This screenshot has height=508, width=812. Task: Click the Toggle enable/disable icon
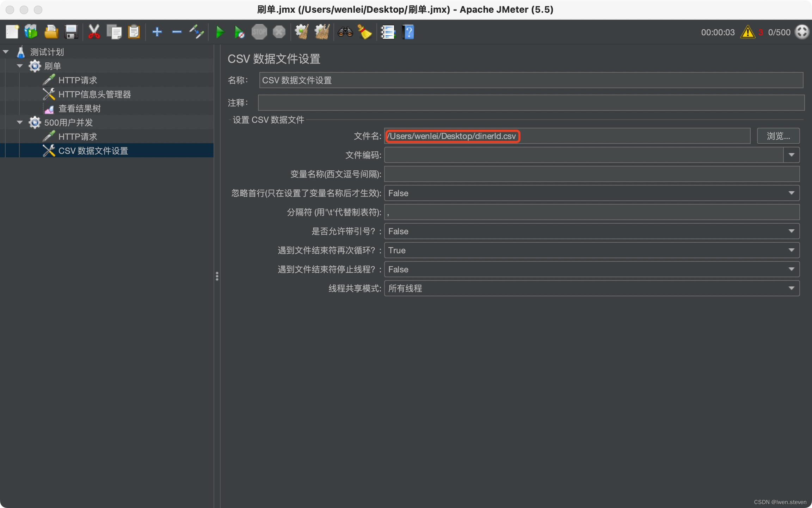pyautogui.click(x=197, y=32)
